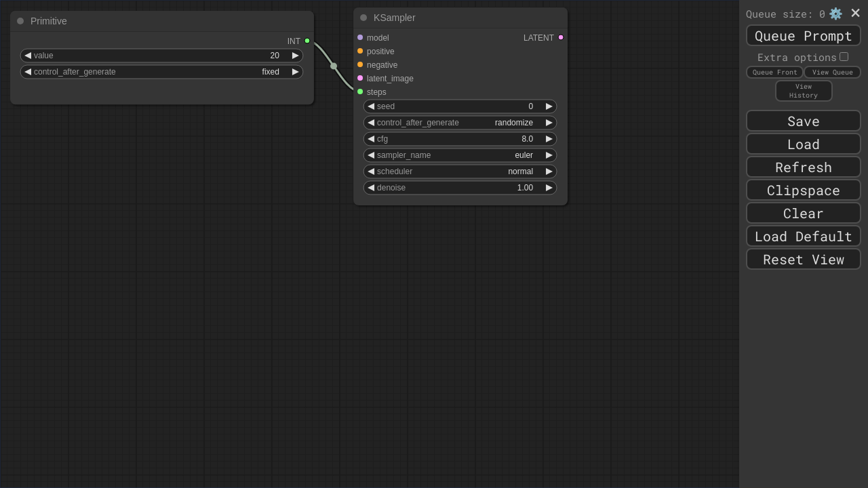Open the sampler_name euler selector

tap(460, 155)
